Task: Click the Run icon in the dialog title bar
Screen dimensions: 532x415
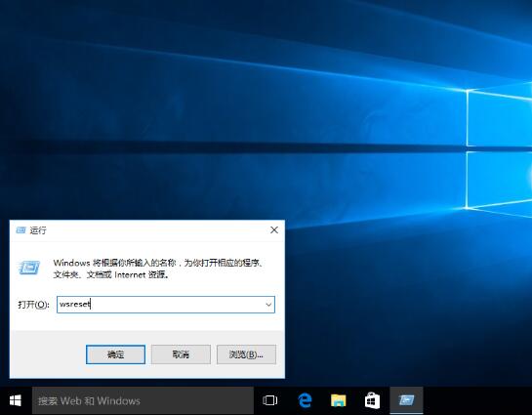Action: (x=20, y=230)
